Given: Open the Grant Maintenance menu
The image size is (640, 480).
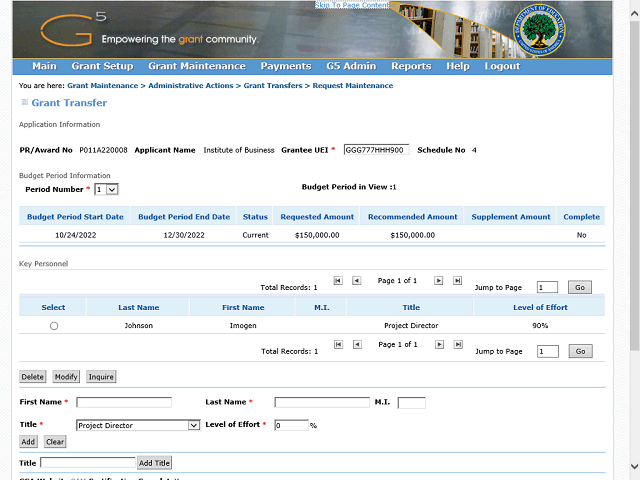Looking at the screenshot, I should (196, 66).
